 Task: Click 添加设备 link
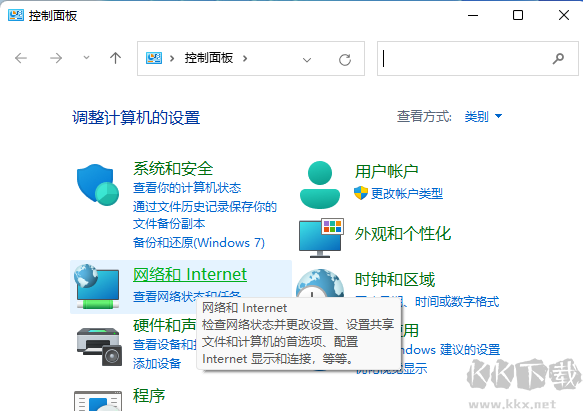pyautogui.click(x=157, y=363)
